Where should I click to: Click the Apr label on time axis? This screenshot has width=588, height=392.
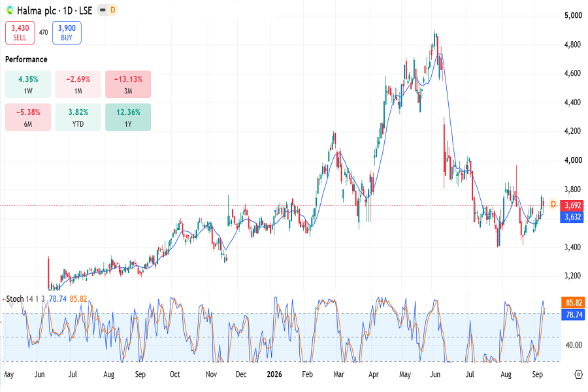coord(374,374)
